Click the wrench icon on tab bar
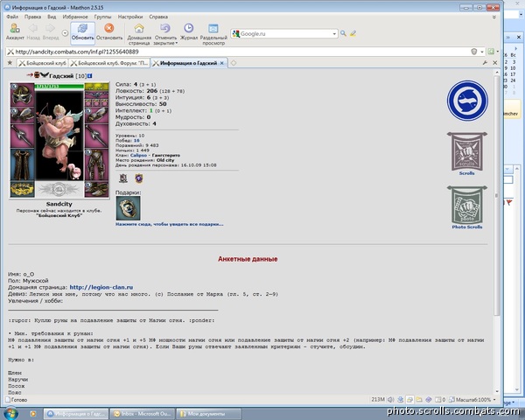The image size is (525, 420). tap(485, 63)
